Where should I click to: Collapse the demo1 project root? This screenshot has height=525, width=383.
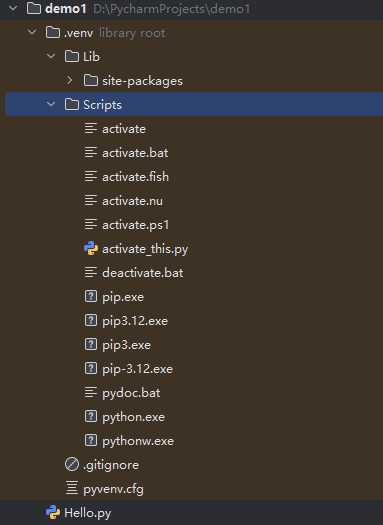click(x=13, y=8)
